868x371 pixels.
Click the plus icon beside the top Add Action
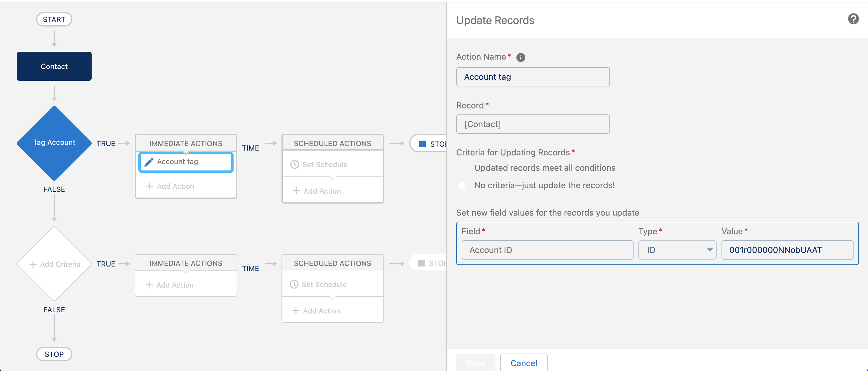(149, 186)
